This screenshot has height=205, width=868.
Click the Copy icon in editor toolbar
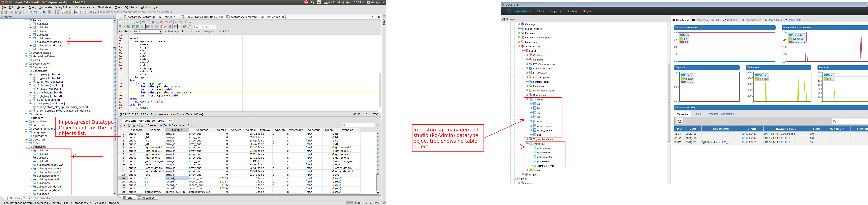pos(157,22)
